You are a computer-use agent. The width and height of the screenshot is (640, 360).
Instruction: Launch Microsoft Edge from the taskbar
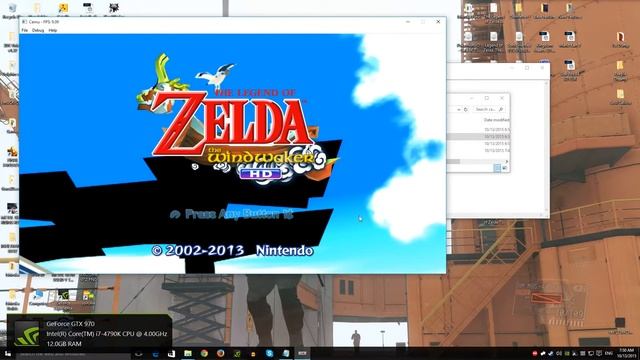pos(155,354)
